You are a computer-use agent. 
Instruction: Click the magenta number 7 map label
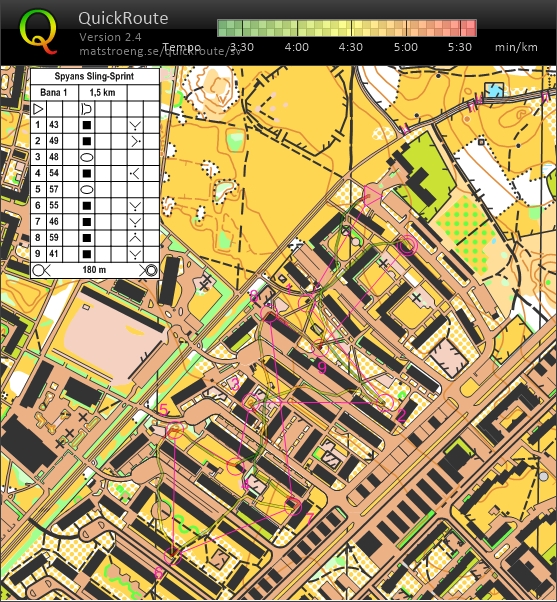[310, 518]
